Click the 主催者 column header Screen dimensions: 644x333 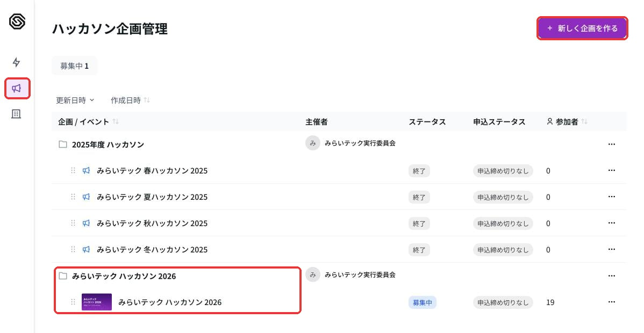(x=316, y=121)
